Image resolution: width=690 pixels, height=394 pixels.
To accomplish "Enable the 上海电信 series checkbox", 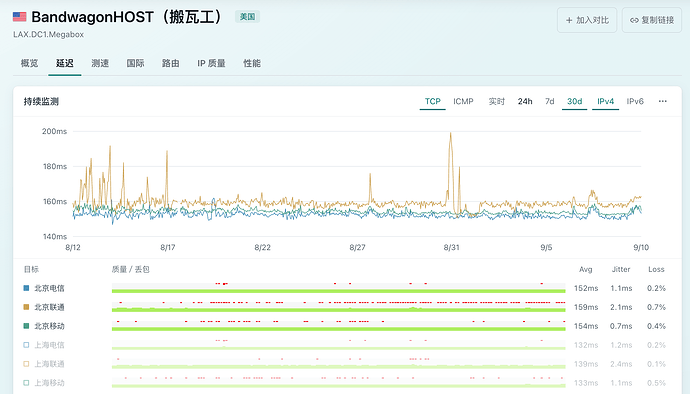I will [x=26, y=345].
